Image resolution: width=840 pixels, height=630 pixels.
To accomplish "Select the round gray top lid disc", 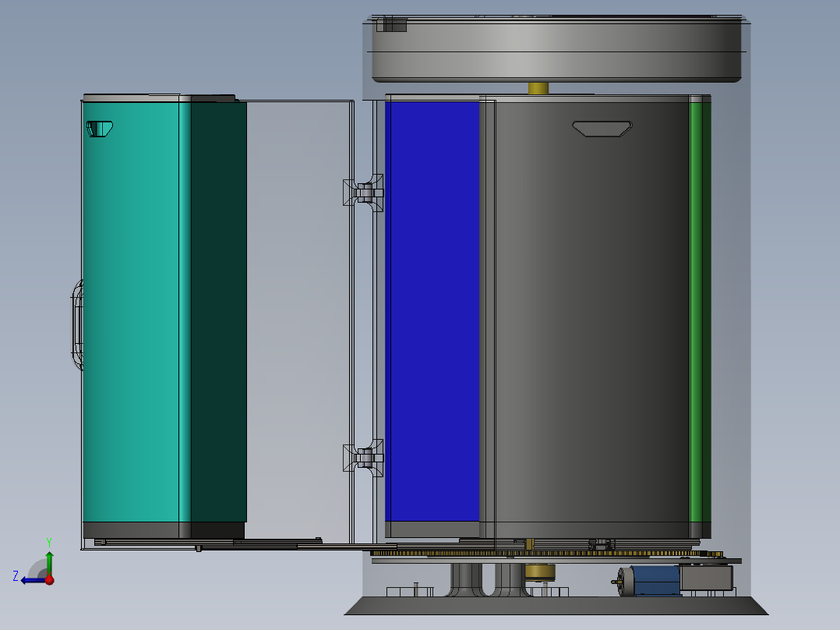I will [556, 49].
